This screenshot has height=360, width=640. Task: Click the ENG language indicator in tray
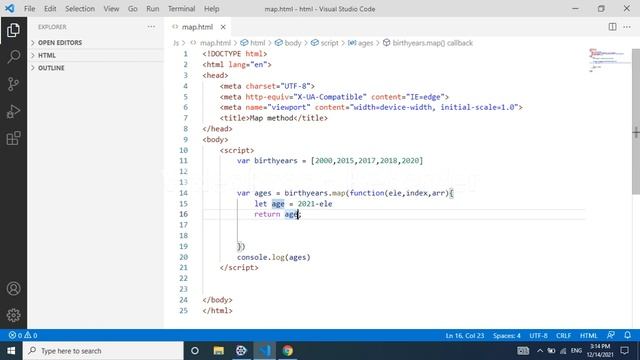click(576, 351)
